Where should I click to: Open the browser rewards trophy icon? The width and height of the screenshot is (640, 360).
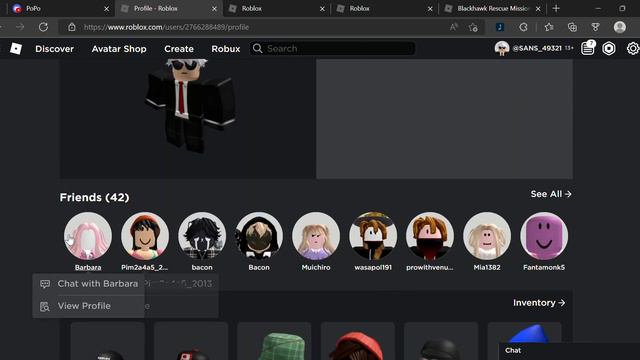click(x=596, y=27)
